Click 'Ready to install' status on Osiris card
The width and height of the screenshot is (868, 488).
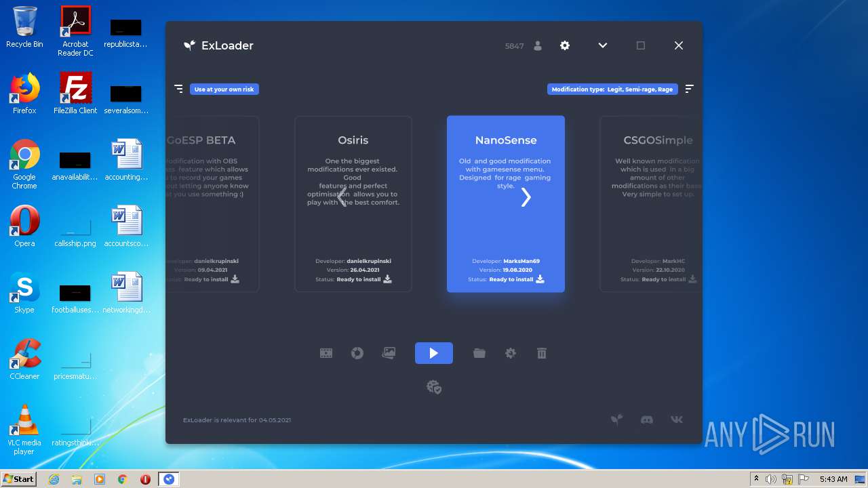pyautogui.click(x=358, y=279)
